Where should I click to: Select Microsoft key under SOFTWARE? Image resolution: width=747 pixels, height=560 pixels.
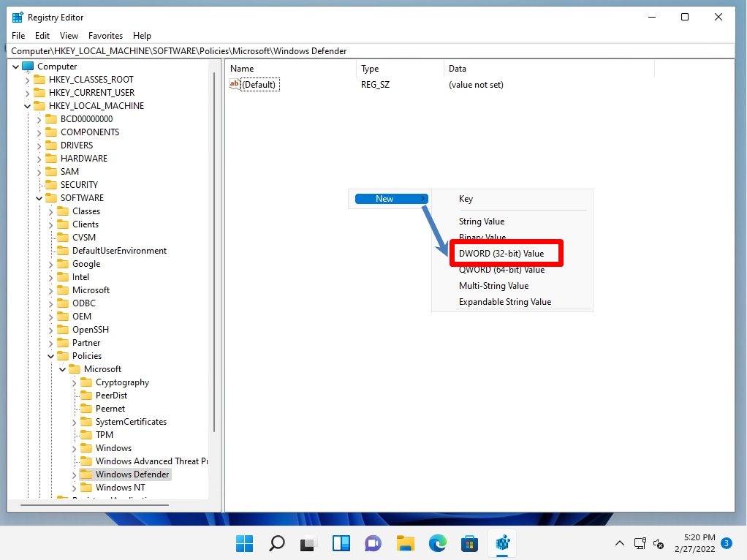tap(91, 290)
